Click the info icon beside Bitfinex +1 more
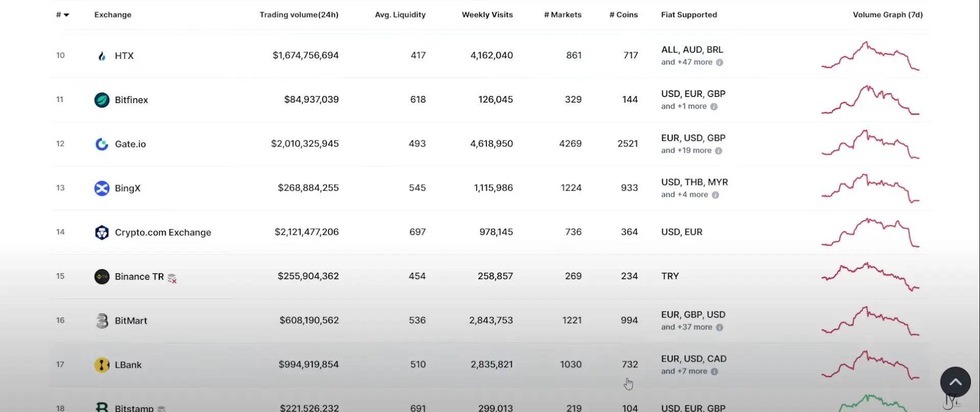Screen dimensions: 980x412 pyautogui.click(x=714, y=107)
